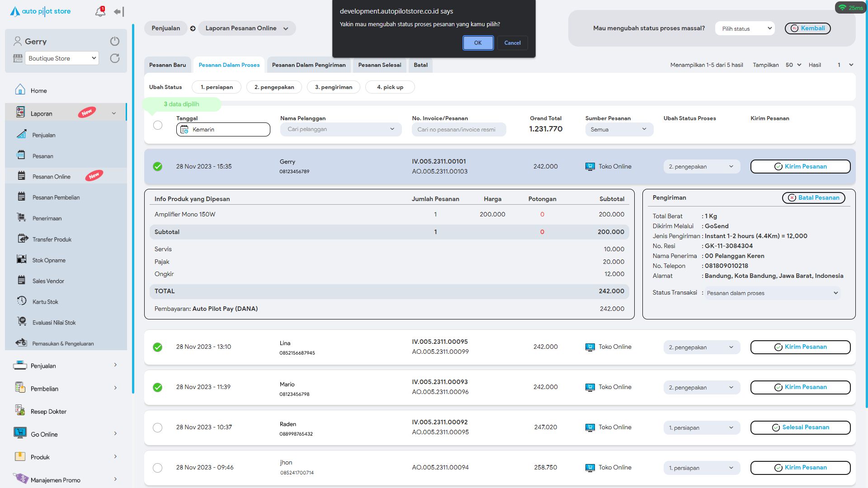This screenshot has height=488, width=868.
Task: Click Batal Pesanan button
Action: pyautogui.click(x=813, y=198)
